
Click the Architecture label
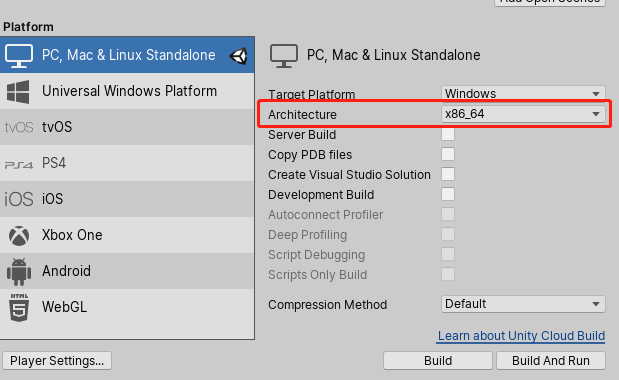point(302,114)
